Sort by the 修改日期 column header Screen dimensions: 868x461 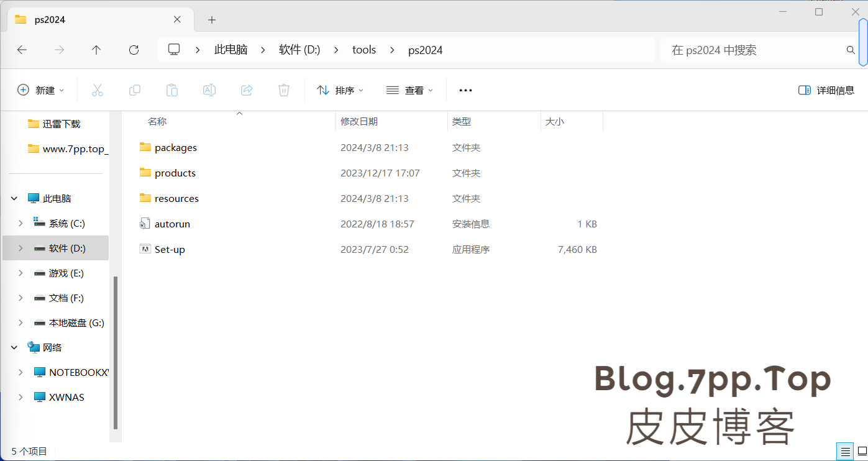coord(359,122)
